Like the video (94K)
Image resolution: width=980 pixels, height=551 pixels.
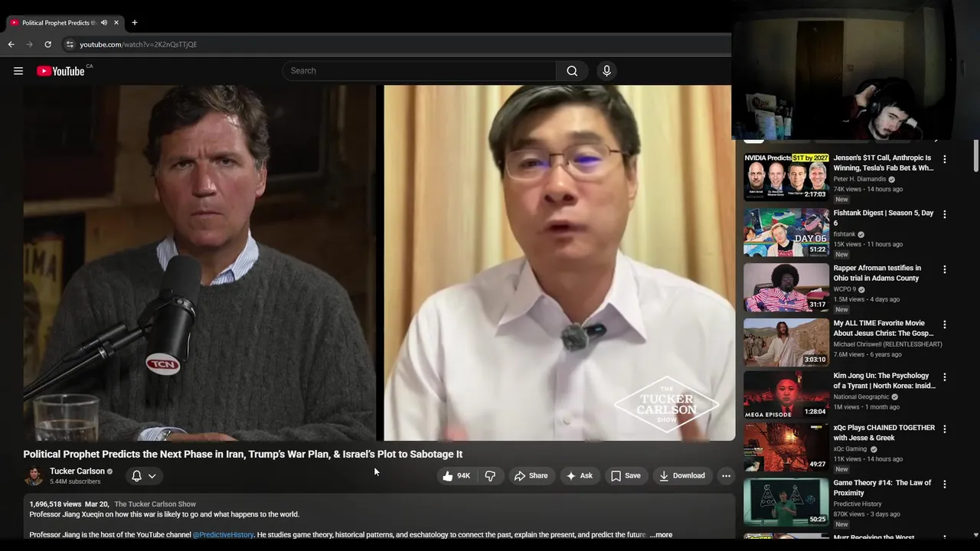456,476
